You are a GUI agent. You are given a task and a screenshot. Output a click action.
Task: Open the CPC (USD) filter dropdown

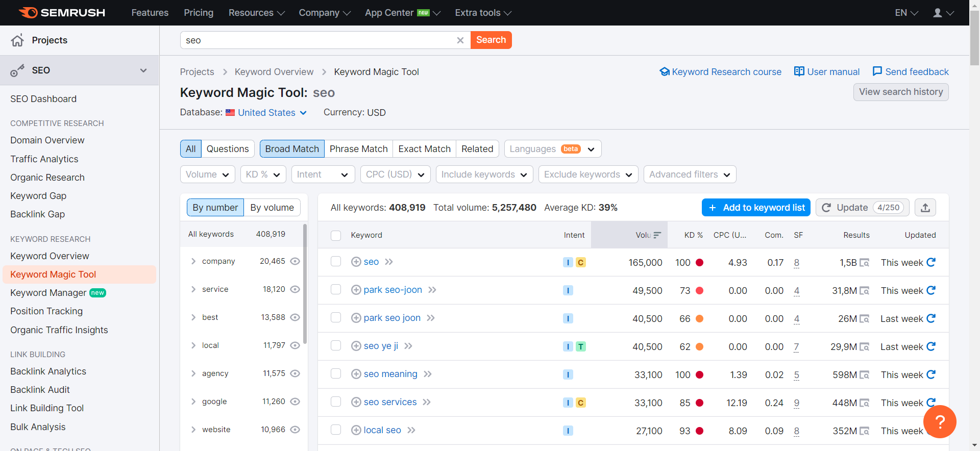click(395, 174)
